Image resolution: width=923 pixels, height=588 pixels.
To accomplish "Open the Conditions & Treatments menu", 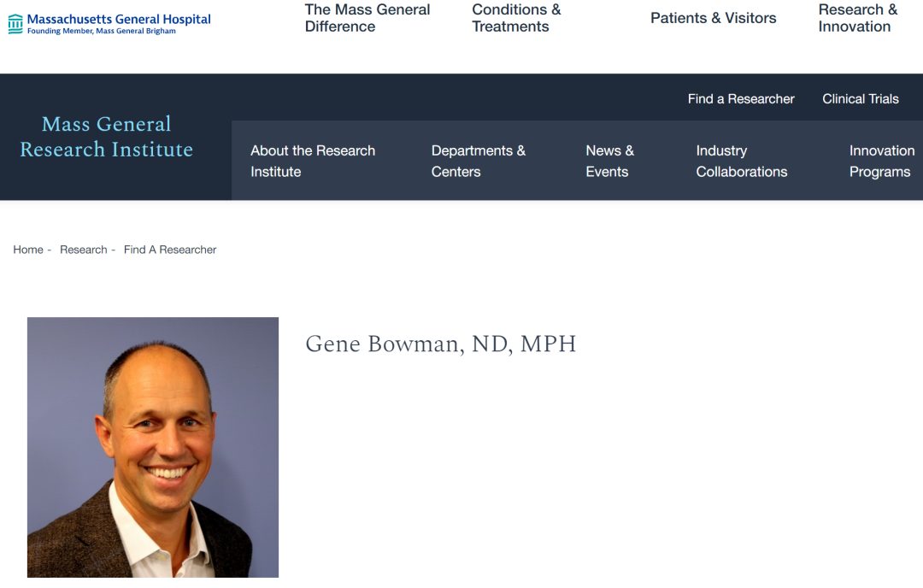I will [x=516, y=18].
